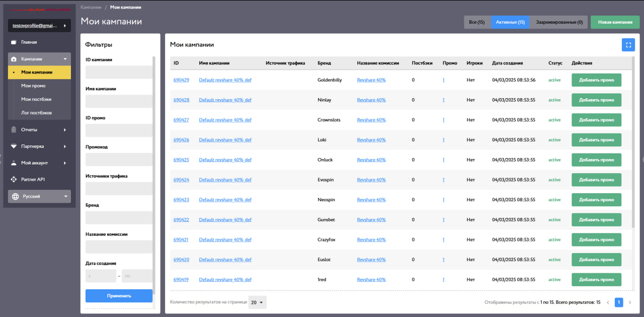The width and height of the screenshot is (644, 317).
Task: Click the Partner API icon
Action: point(14,180)
